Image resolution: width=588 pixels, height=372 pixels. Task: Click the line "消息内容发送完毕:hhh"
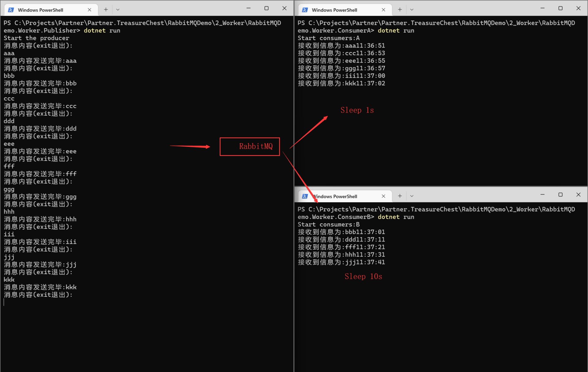[x=40, y=219]
